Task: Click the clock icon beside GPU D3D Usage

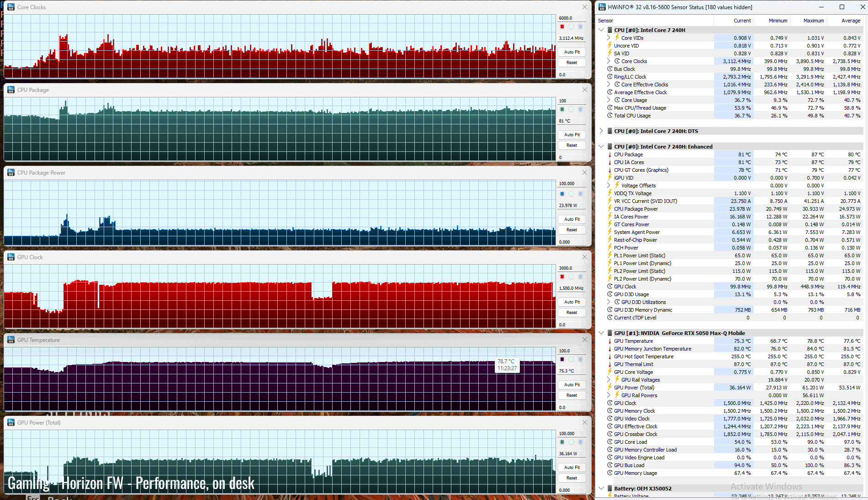Action: point(610,294)
